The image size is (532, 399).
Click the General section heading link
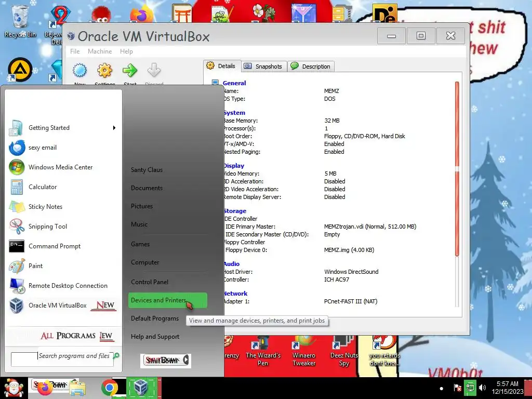(x=234, y=83)
